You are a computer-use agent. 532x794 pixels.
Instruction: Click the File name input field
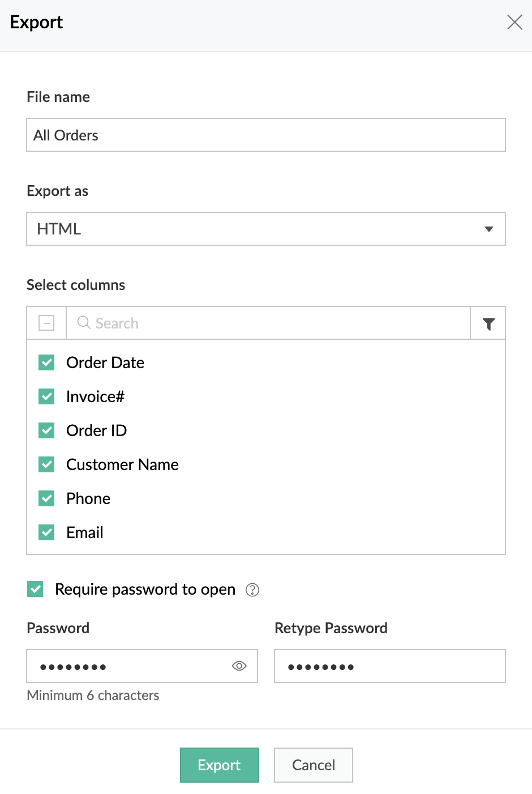(x=265, y=135)
